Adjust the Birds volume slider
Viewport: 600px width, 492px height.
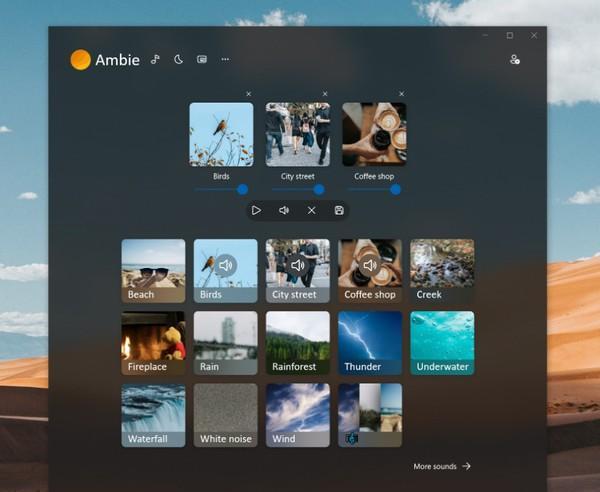click(x=221, y=189)
